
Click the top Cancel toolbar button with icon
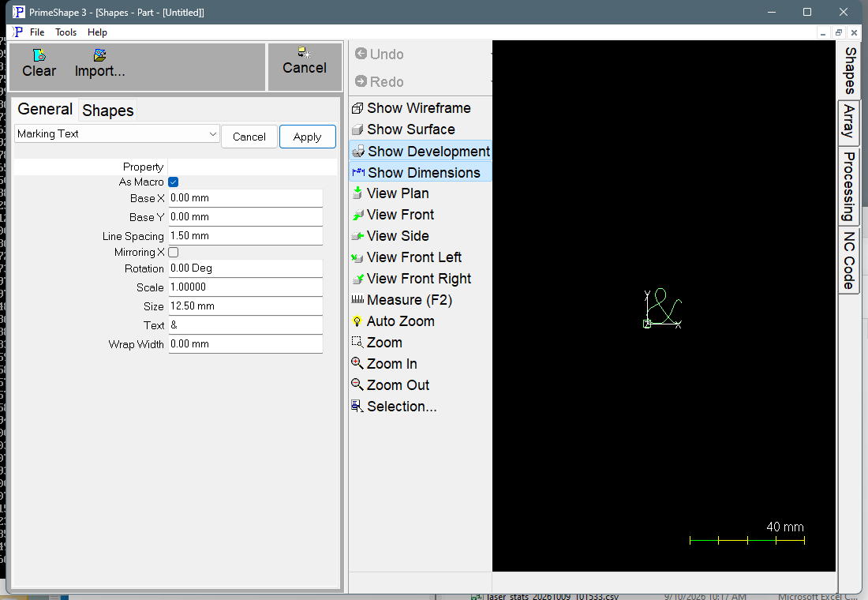click(x=305, y=61)
